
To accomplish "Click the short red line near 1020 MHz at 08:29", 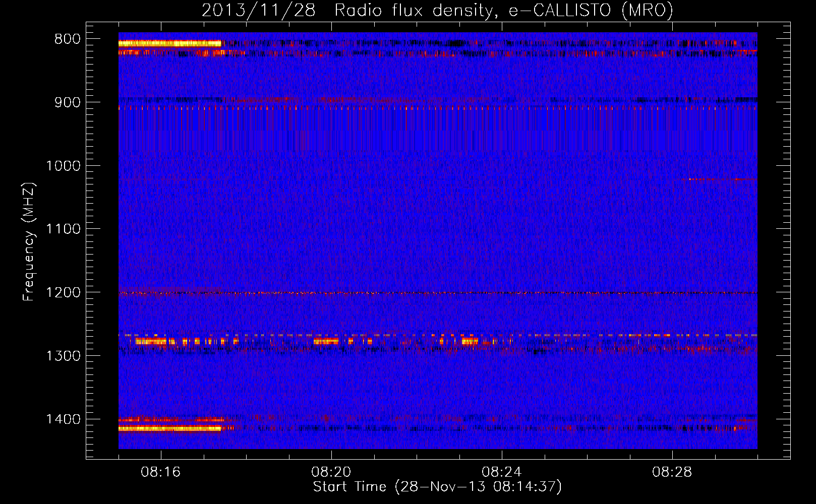I will click(x=723, y=179).
